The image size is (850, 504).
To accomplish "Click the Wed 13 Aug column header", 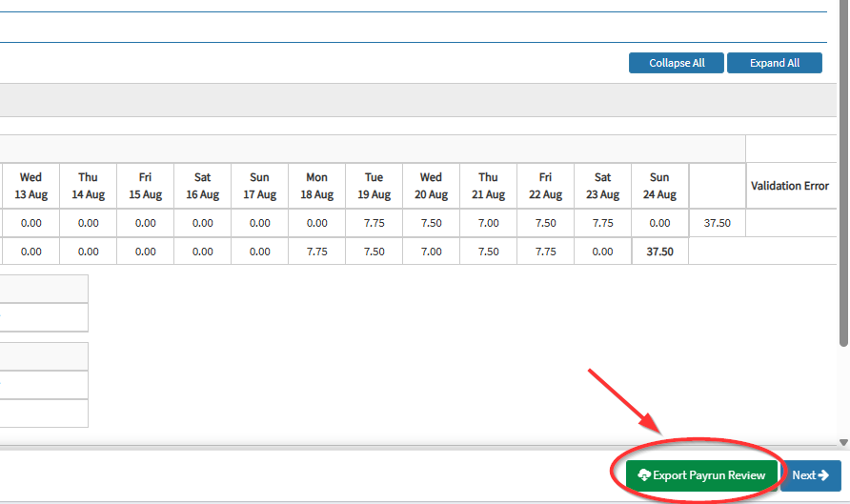I will pyautogui.click(x=30, y=186).
